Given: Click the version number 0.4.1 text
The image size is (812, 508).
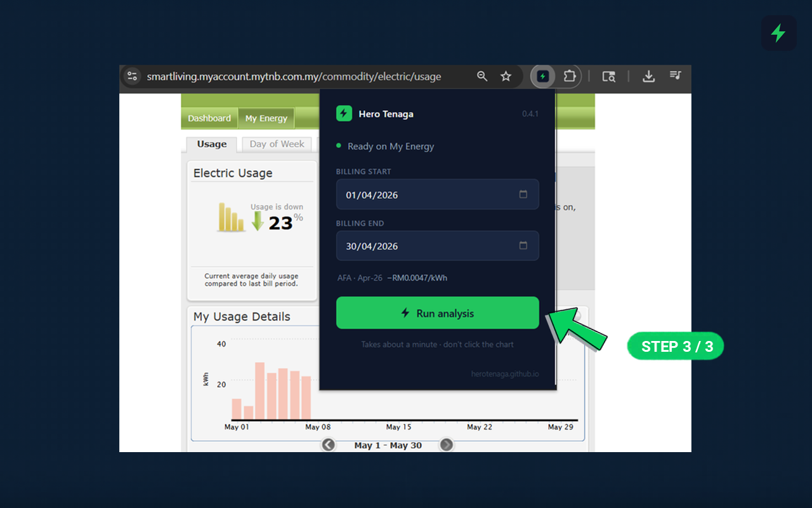Looking at the screenshot, I should pos(530,114).
